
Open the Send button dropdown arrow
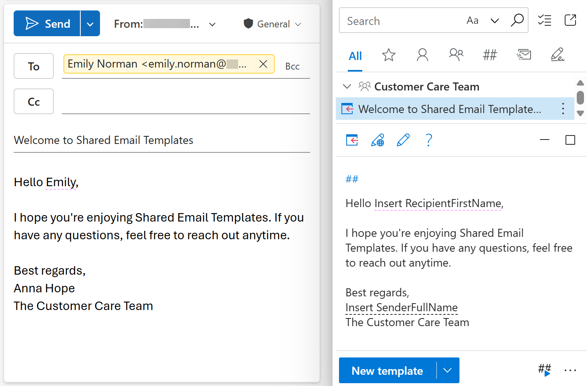[89, 23]
